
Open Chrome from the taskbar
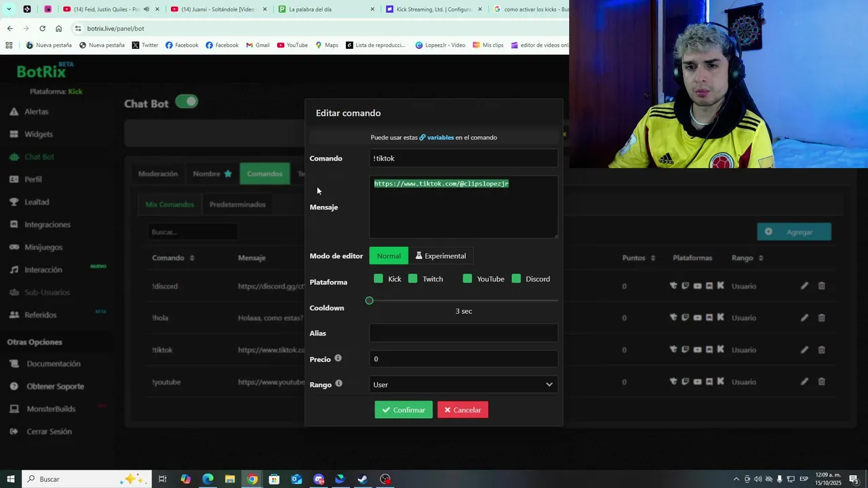pos(252,479)
